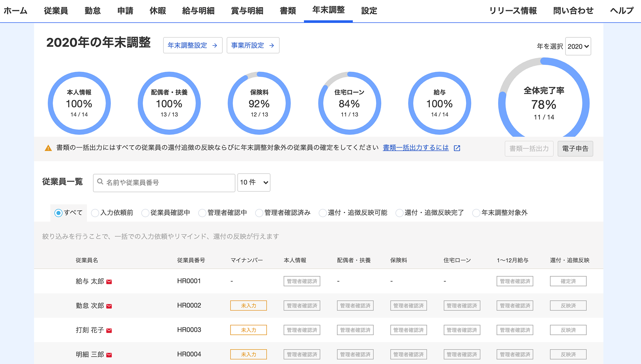Viewport: 641px width, 364px height.
Task: Click the external link icon after 書類一括出力するには
Action: [x=457, y=148]
